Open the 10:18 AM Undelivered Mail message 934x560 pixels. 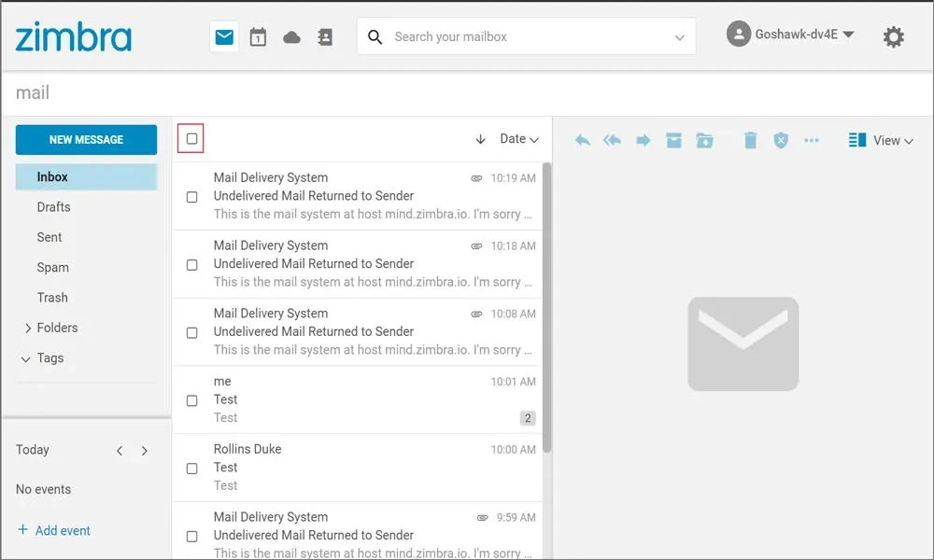(358, 263)
